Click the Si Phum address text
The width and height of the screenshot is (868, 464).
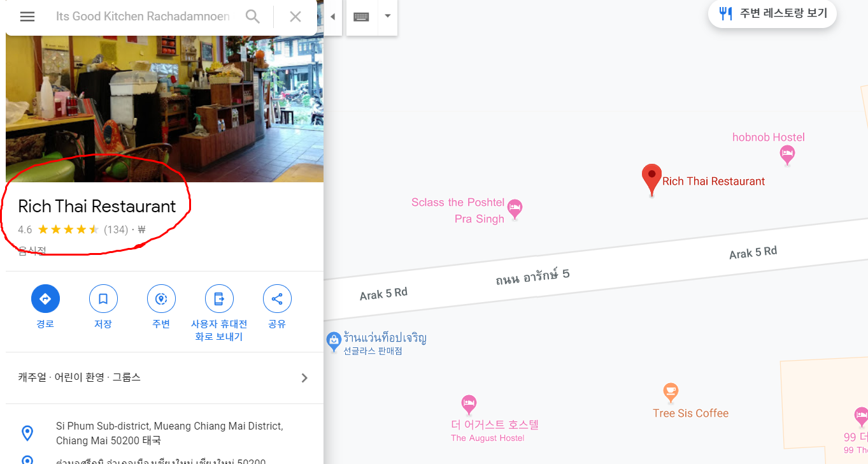point(169,433)
